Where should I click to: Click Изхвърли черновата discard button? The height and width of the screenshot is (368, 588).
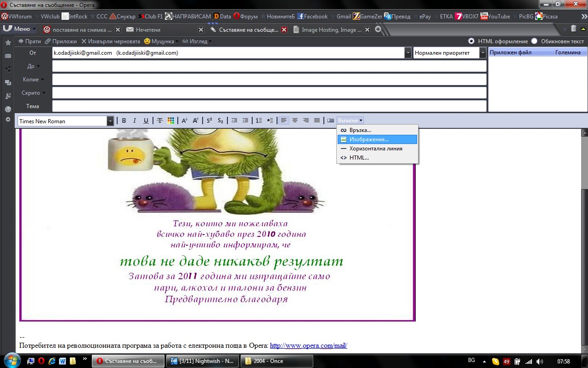tap(111, 41)
